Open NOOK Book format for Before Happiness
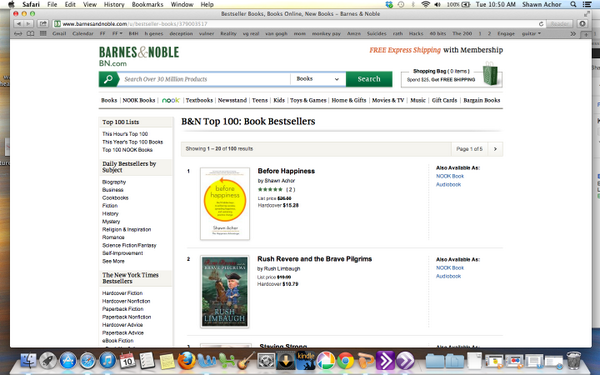 pyautogui.click(x=450, y=176)
